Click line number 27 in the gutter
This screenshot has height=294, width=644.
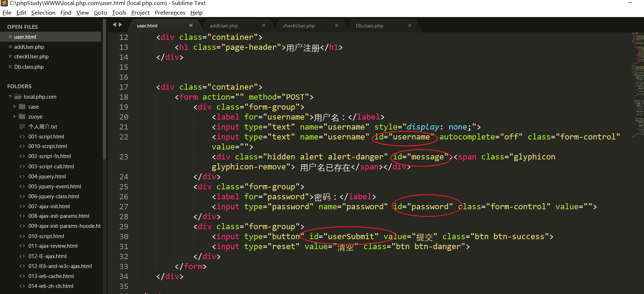pos(123,207)
